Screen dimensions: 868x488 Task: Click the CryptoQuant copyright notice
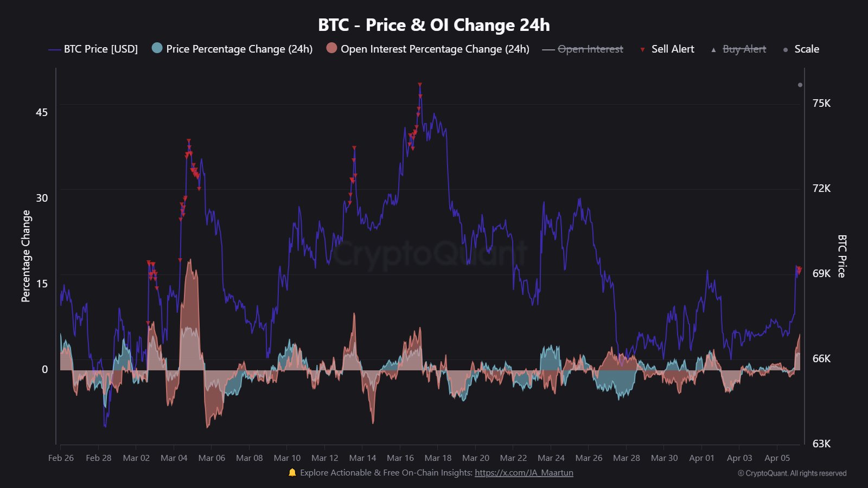792,473
